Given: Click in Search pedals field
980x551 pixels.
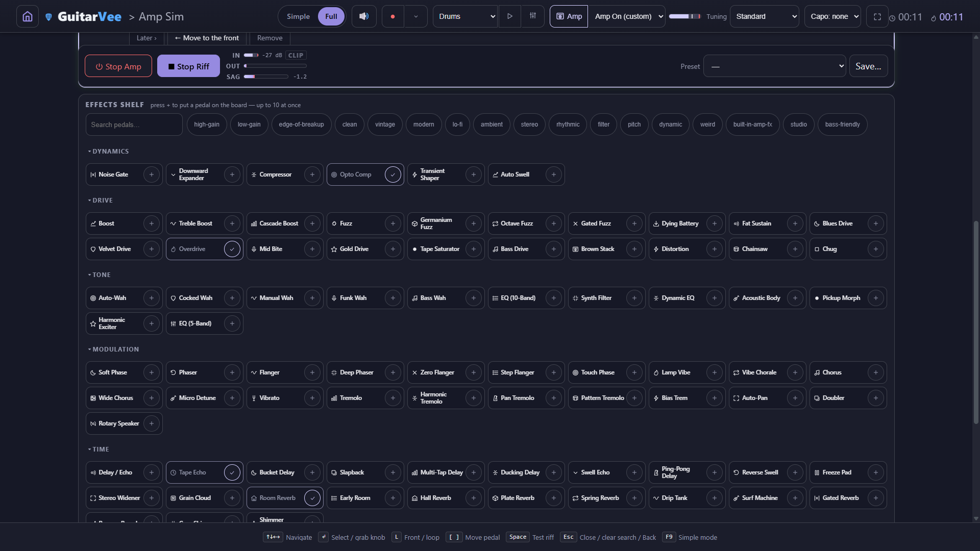Looking at the screenshot, I should [134, 124].
